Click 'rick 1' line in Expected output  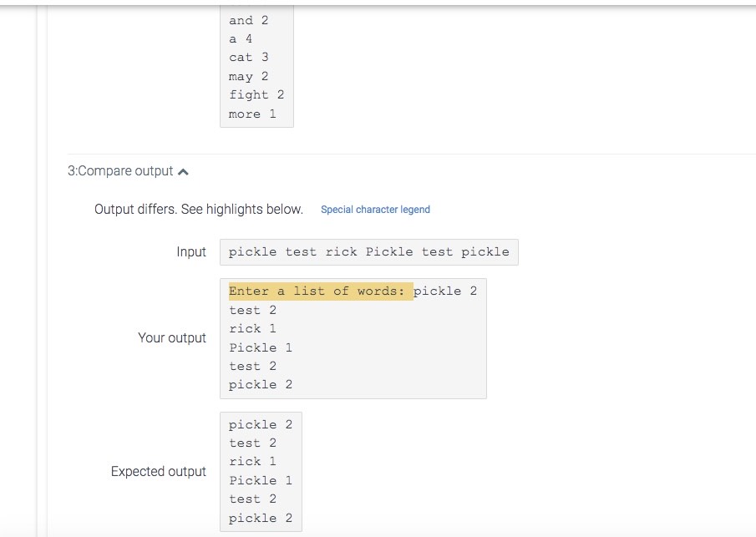pyautogui.click(x=252, y=461)
